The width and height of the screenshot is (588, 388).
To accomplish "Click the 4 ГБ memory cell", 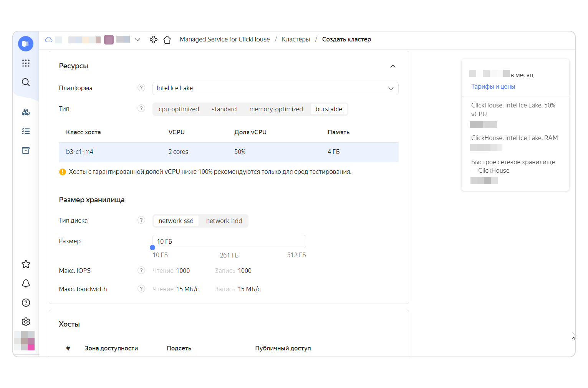I will tap(334, 152).
